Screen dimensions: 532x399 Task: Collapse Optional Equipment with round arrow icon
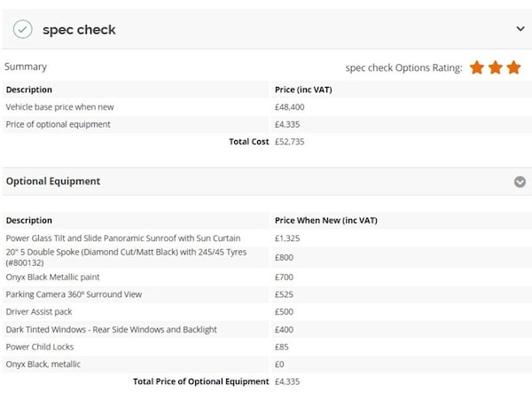point(520,182)
